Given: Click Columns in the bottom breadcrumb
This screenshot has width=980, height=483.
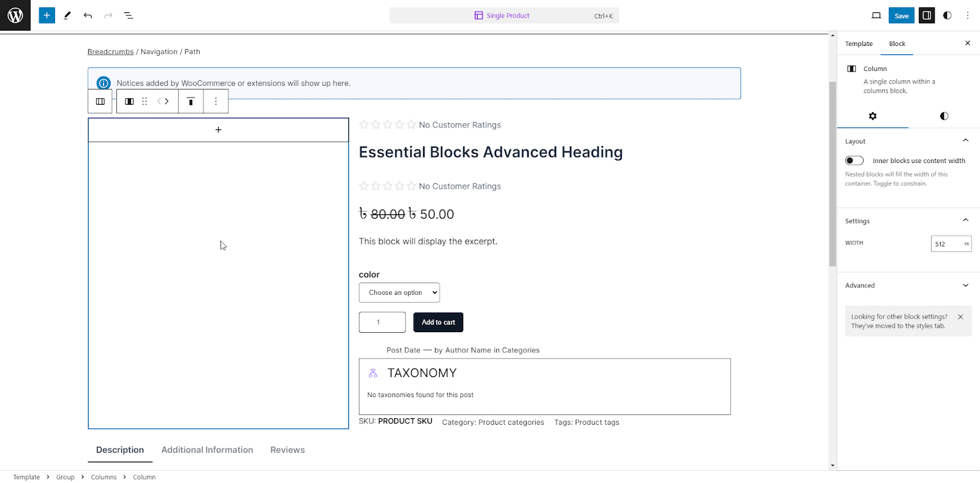Looking at the screenshot, I should (104, 477).
